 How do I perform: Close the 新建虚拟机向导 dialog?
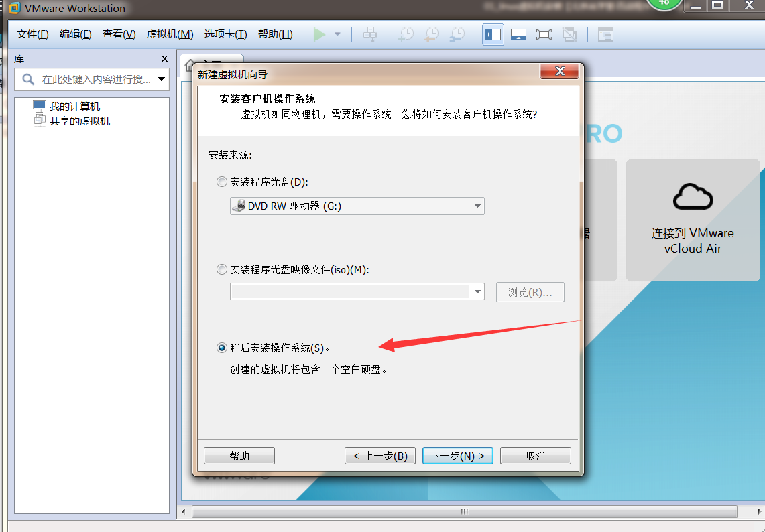[x=560, y=71]
